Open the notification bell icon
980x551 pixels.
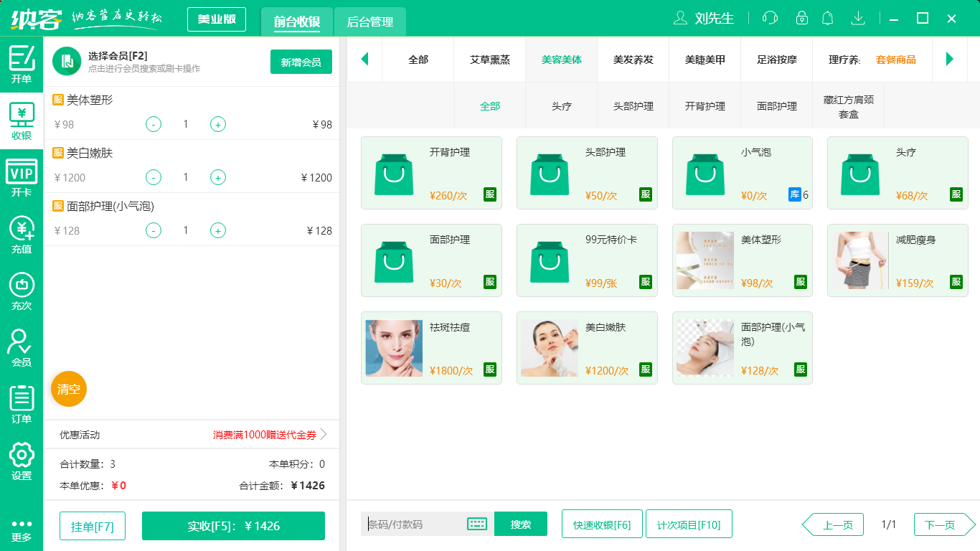tap(827, 18)
